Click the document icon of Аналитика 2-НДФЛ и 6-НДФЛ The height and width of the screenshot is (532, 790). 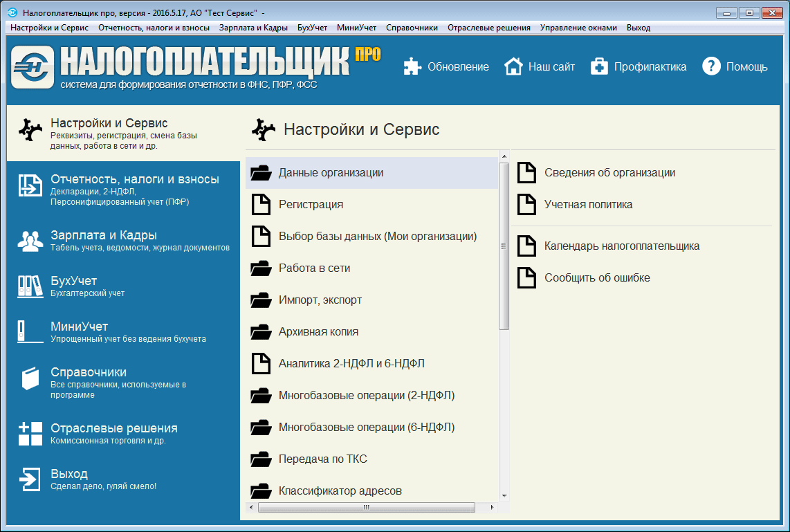(261, 363)
